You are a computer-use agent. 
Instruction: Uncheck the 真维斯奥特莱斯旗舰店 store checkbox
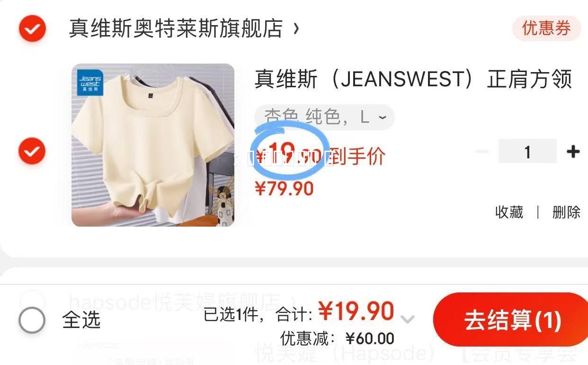pos(32,28)
